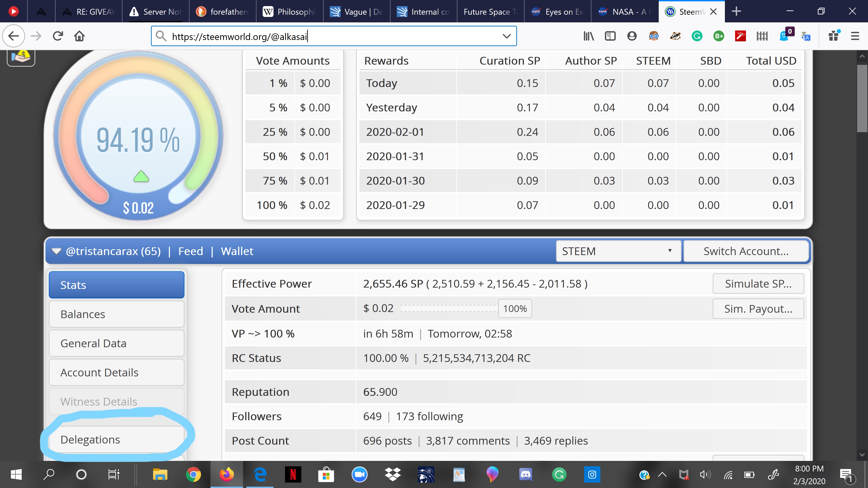The height and width of the screenshot is (488, 868).
Task: Select the Account Details tab
Action: pyautogui.click(x=117, y=373)
